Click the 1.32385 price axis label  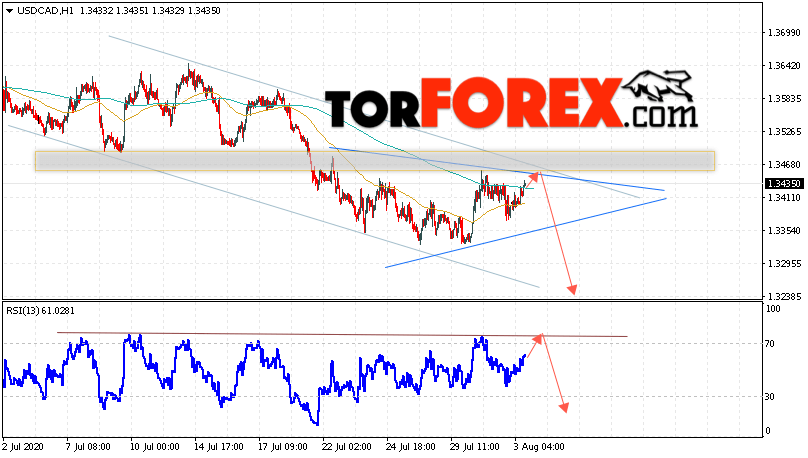click(784, 297)
